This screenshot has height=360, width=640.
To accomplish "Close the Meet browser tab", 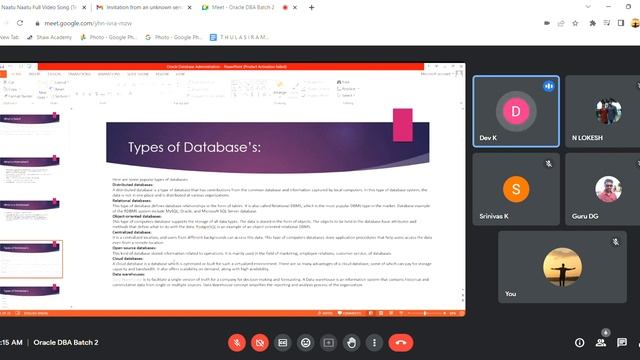I will pos(295,7).
